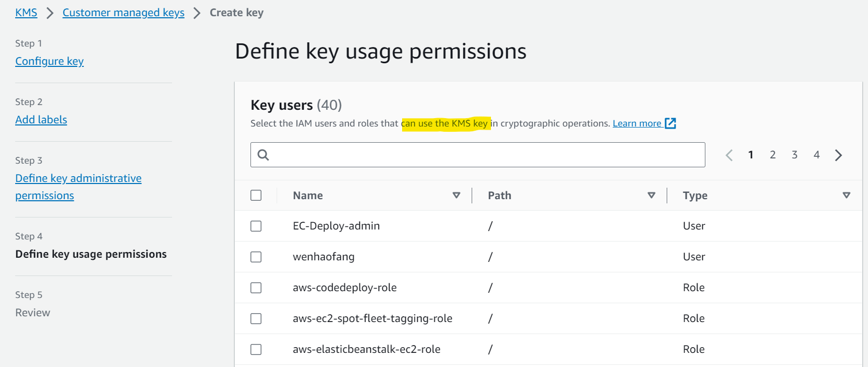Image resolution: width=868 pixels, height=367 pixels.
Task: Focus the key users search field
Action: [x=477, y=155]
